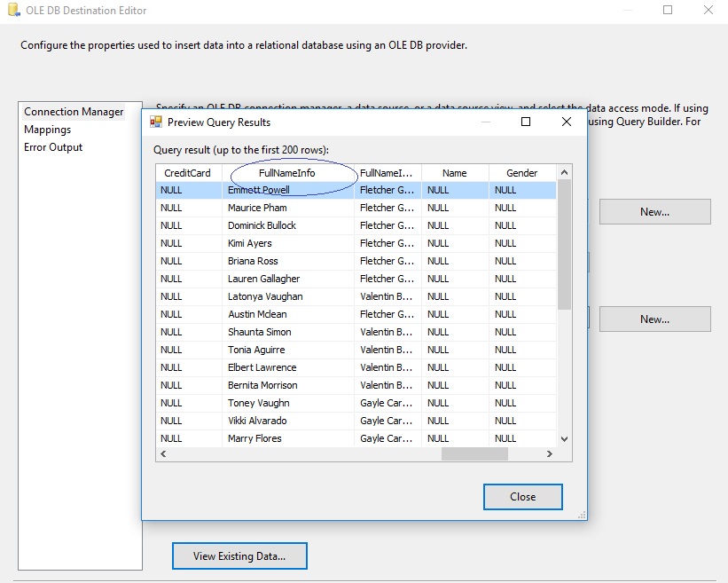This screenshot has width=728, height=583.
Task: Click the CreditCard column header
Action: (x=188, y=173)
